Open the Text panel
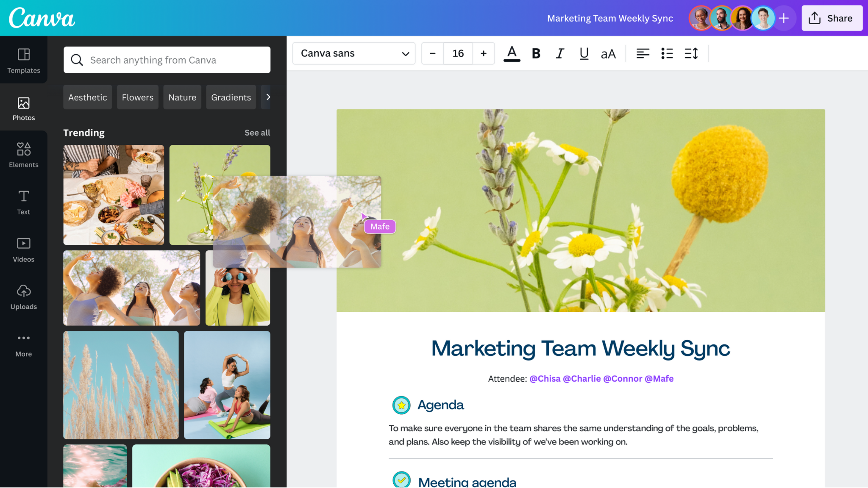Viewport: 868px width, 488px height. (23, 202)
